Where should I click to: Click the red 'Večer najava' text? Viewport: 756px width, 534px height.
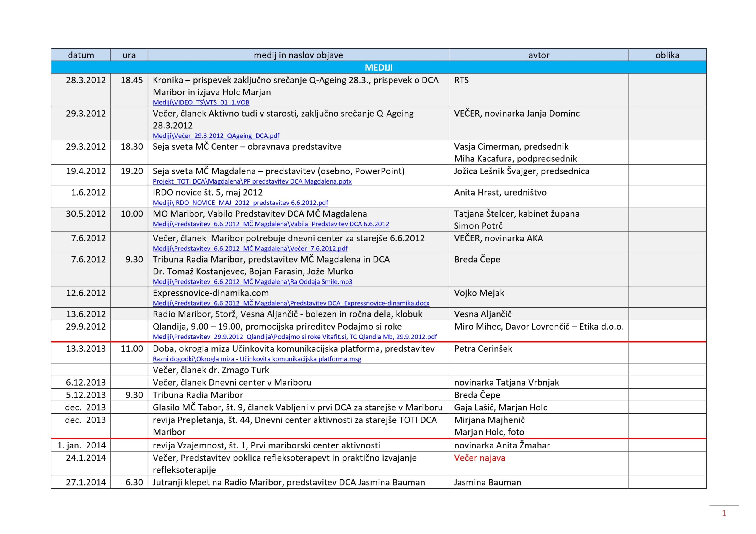pos(479,458)
